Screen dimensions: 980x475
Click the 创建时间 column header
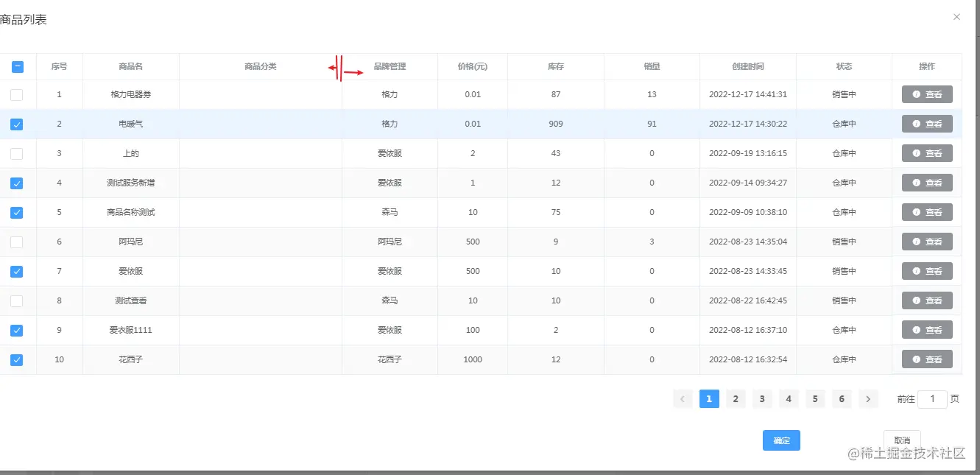748,66
